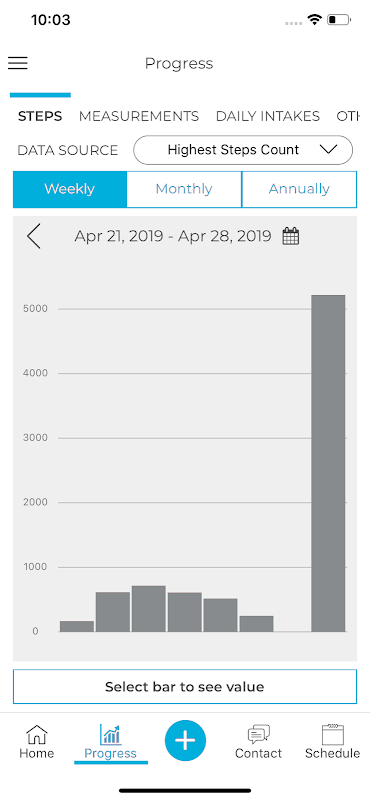370x800 pixels.
Task: Switch to the MEASUREMENTS tab
Action: 139,116
